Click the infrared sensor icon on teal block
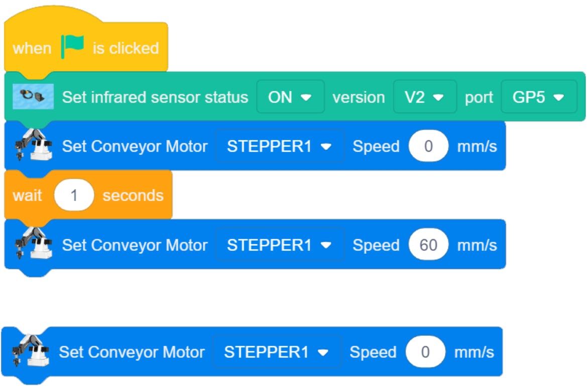Image resolution: width=588 pixels, height=387 pixels. point(33,96)
